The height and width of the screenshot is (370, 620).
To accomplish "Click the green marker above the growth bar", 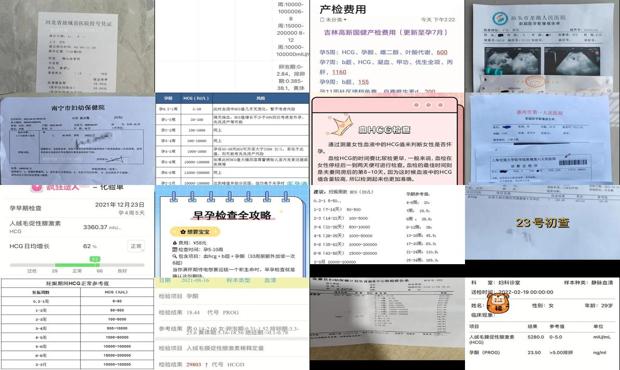I will click(95, 259).
